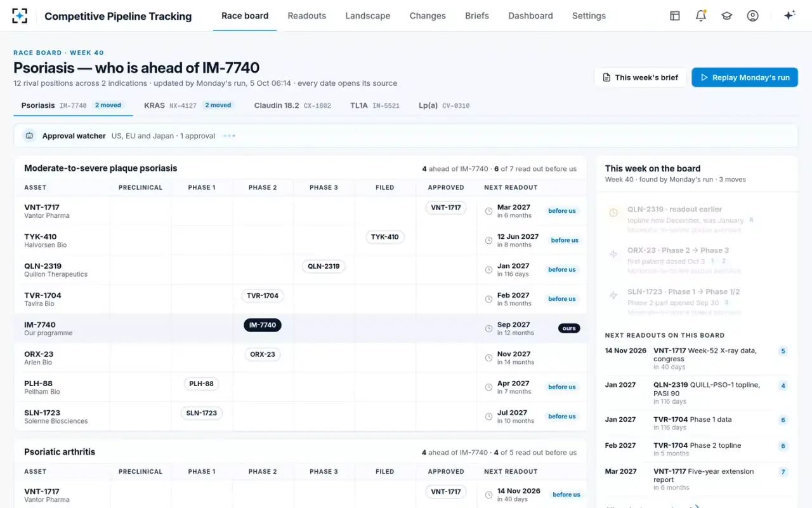Select the Claudin 18.2 tab

click(292, 105)
